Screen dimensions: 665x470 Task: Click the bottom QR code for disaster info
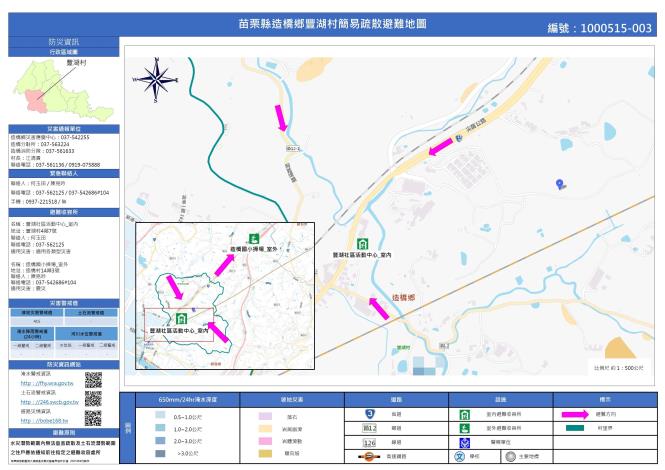coord(93,418)
